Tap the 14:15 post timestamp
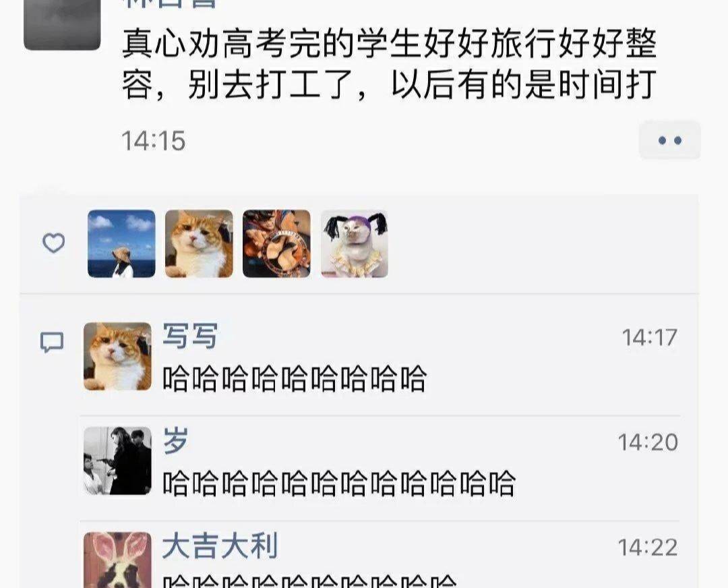This screenshot has height=588, width=728. pyautogui.click(x=153, y=141)
